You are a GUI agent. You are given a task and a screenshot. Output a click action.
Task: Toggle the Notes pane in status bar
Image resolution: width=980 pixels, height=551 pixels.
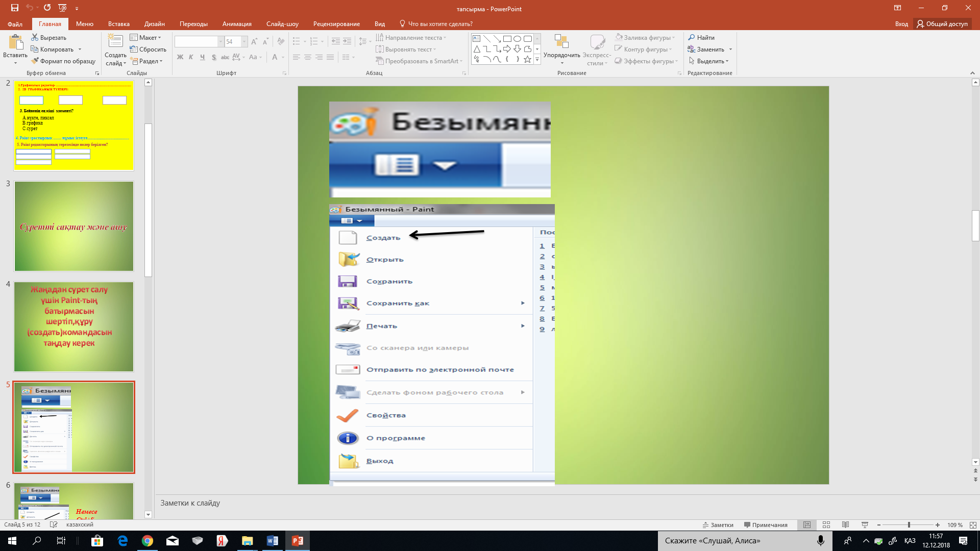718,525
